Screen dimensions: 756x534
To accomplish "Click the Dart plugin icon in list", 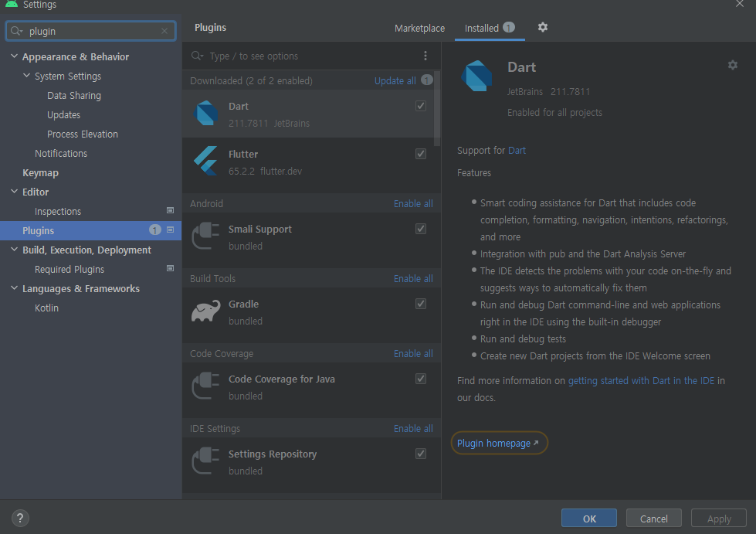I will (206, 114).
